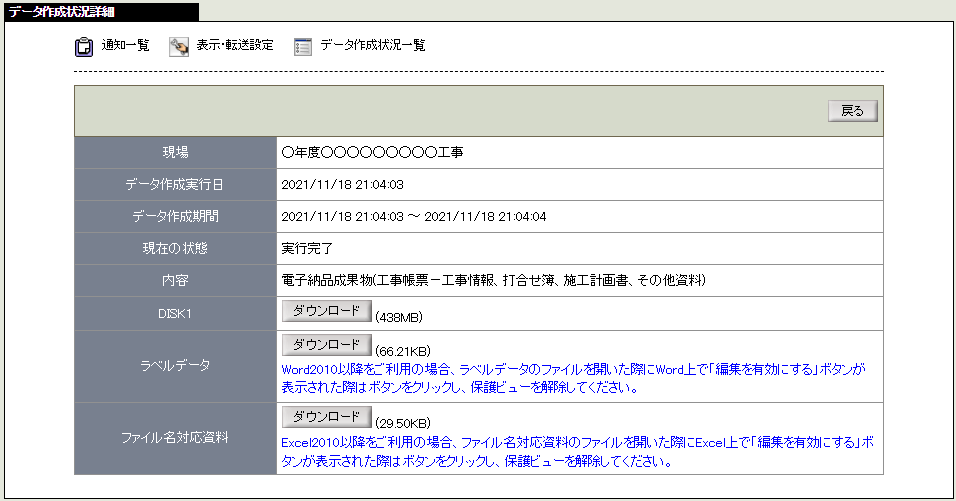Click the 内容 row header

tap(175, 280)
